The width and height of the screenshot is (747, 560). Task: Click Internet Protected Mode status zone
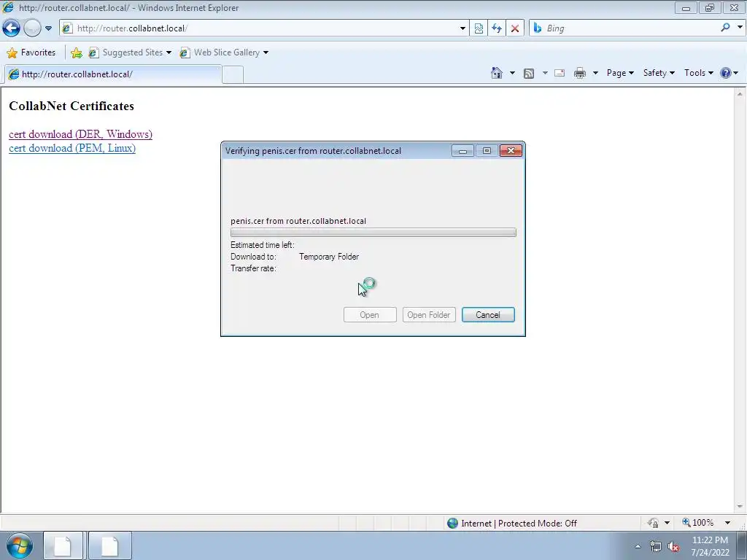tap(511, 524)
